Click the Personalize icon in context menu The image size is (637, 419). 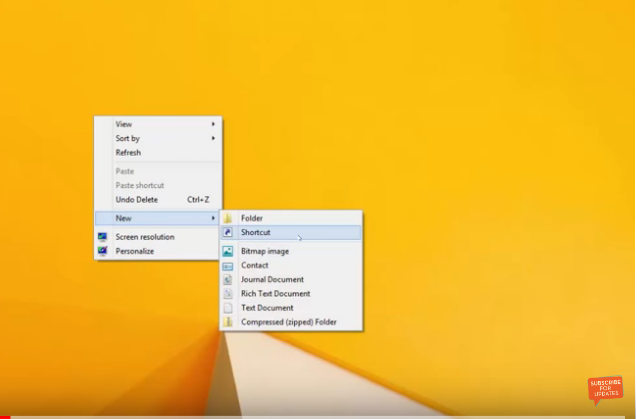click(x=102, y=251)
